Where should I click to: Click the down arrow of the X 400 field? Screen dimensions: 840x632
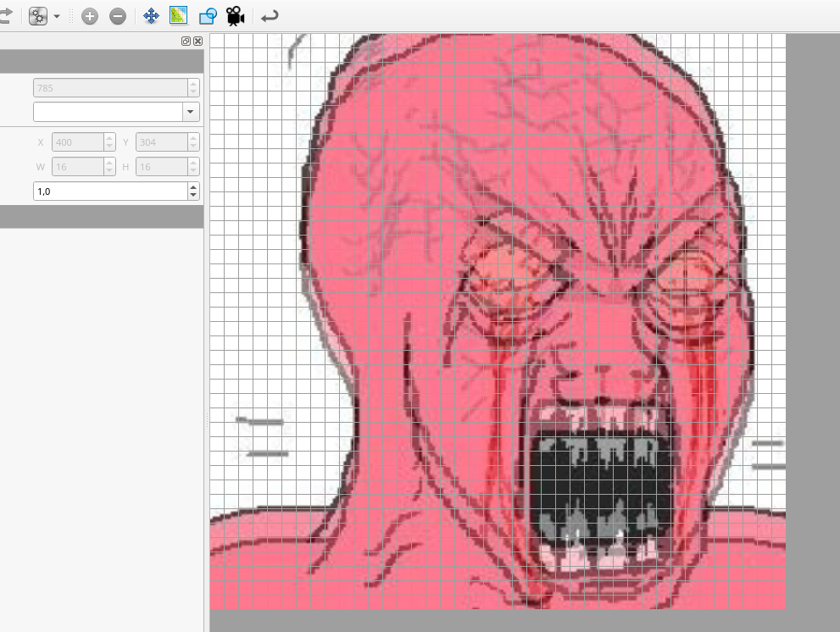tap(109, 147)
